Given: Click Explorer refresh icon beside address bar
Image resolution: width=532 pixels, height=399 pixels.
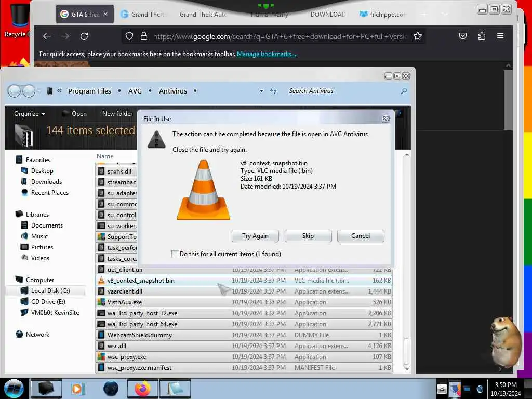Looking at the screenshot, I should 273,91.
